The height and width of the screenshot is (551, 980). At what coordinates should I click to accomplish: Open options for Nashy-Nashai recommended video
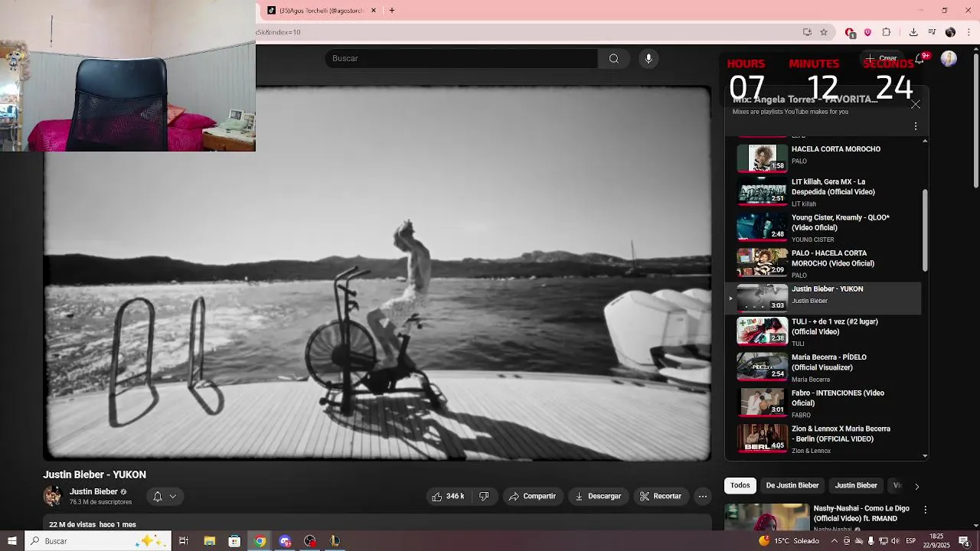(x=925, y=510)
